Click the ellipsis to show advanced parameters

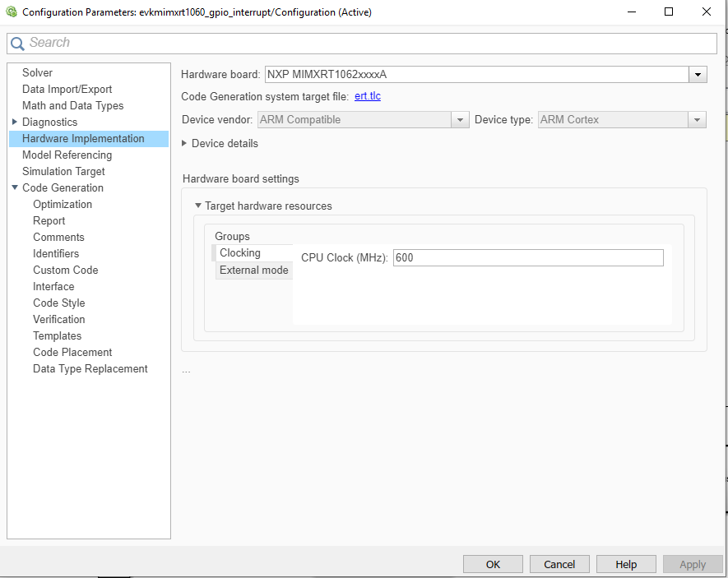pyautogui.click(x=186, y=371)
